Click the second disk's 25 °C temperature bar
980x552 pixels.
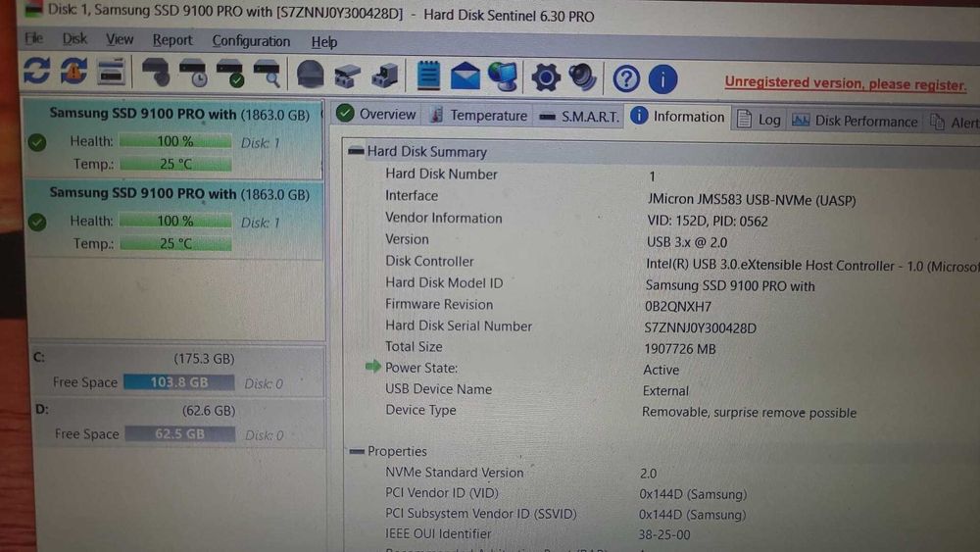[175, 243]
